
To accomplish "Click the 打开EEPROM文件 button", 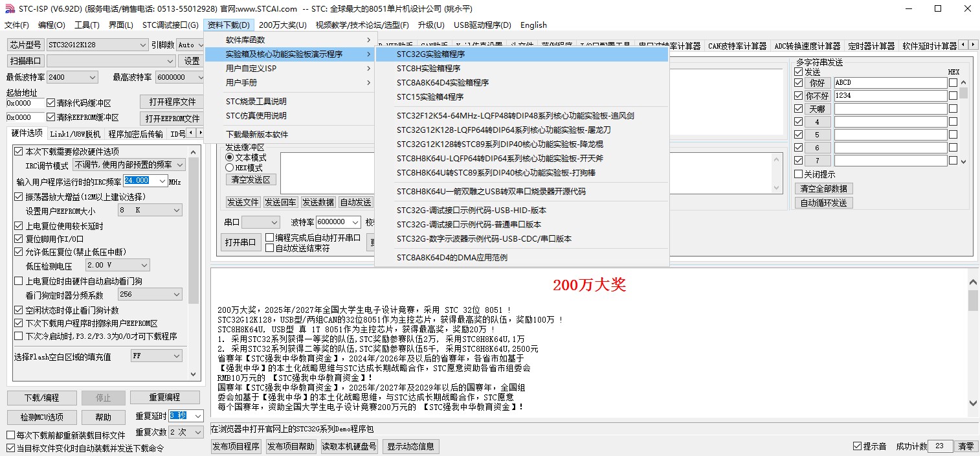I will [x=172, y=119].
